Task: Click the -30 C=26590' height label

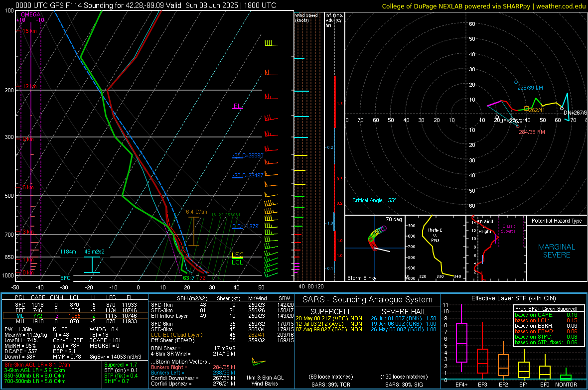Action: [x=248, y=155]
